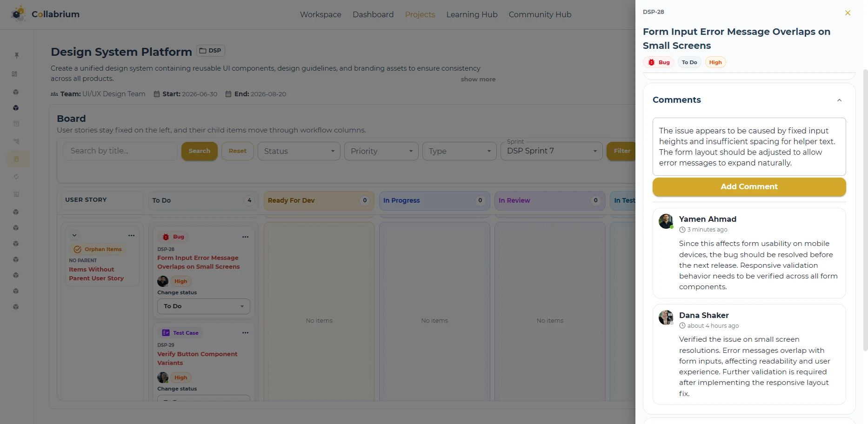Open Community Hub in top navigation
868x424 pixels.
coord(540,14)
